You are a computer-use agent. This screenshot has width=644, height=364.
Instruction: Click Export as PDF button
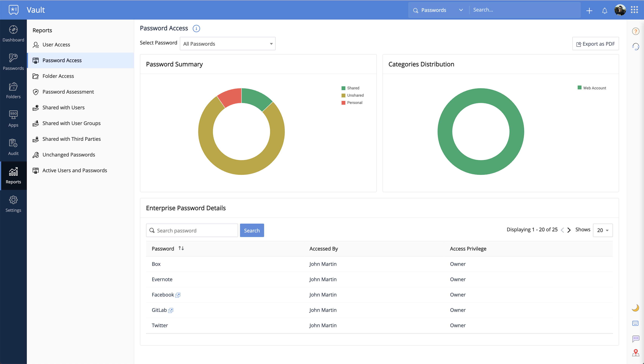tap(595, 44)
